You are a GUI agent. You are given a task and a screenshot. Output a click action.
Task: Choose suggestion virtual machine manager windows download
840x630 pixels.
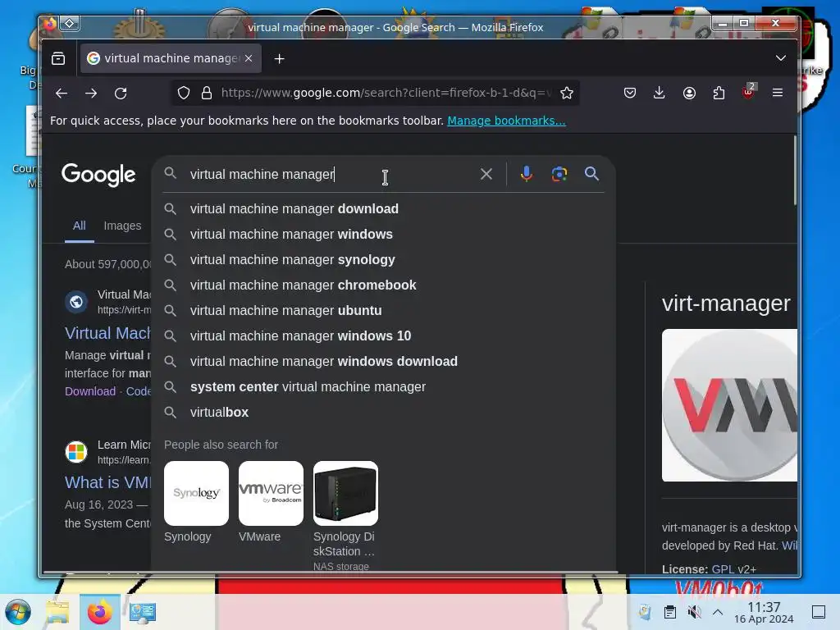(x=383, y=362)
